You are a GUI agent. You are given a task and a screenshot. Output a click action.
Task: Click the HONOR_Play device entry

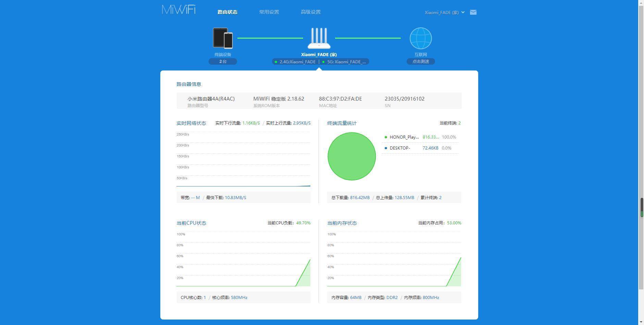click(x=404, y=137)
